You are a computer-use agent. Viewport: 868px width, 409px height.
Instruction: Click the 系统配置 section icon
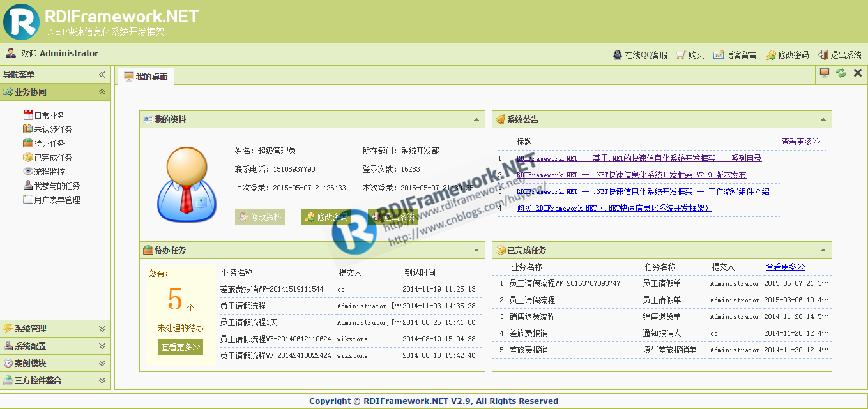click(x=8, y=346)
